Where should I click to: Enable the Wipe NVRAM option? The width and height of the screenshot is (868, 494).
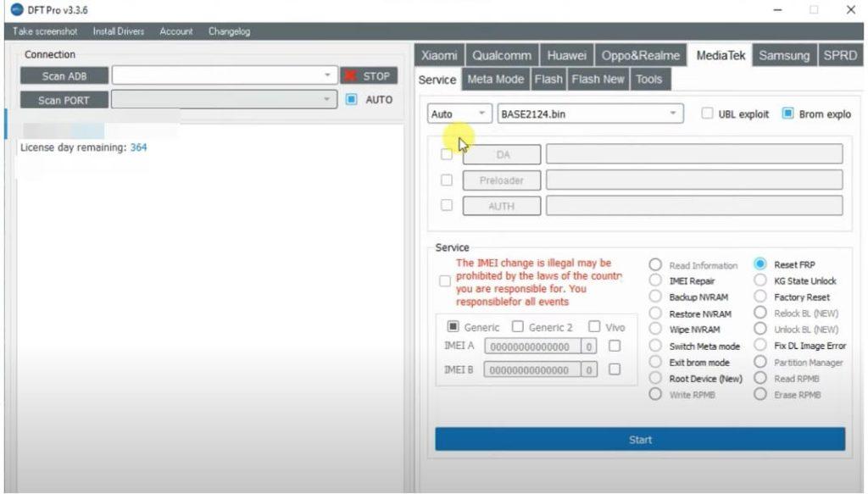pyautogui.click(x=654, y=330)
